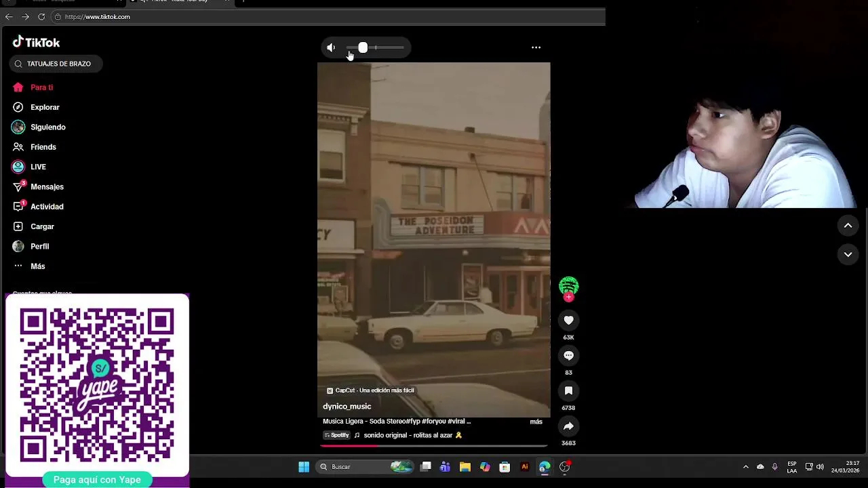This screenshot has width=868, height=488.
Task: Open OBS Studio from taskbar
Action: [x=565, y=467]
